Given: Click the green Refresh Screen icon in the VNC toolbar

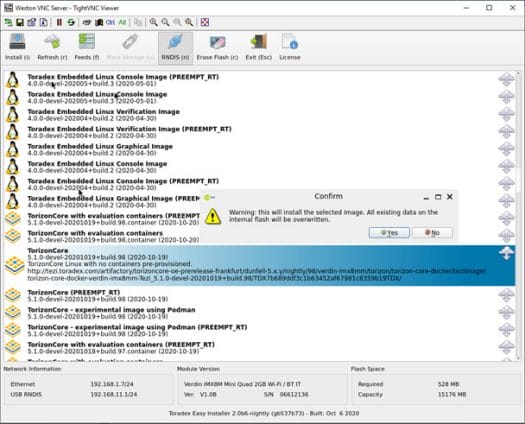Looking at the screenshot, I should (x=71, y=22).
